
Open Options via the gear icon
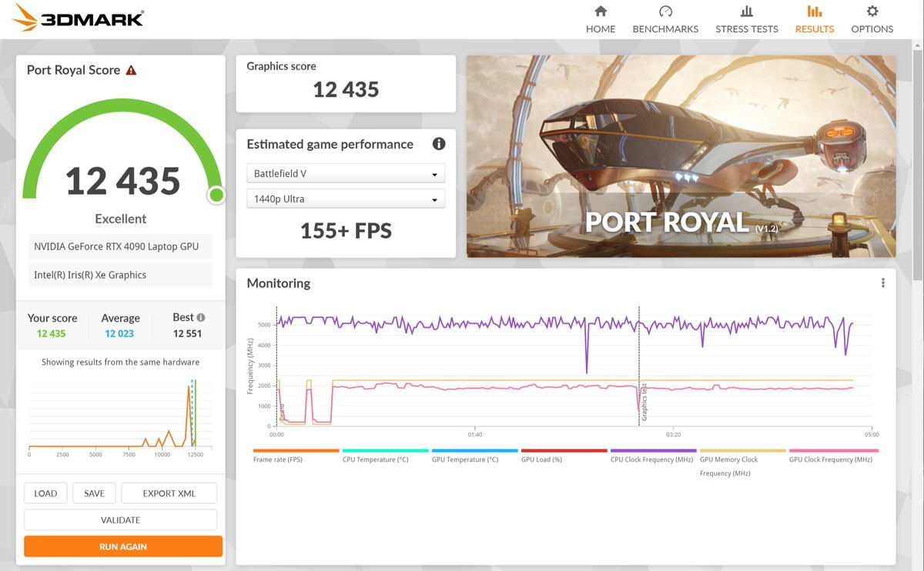872,12
